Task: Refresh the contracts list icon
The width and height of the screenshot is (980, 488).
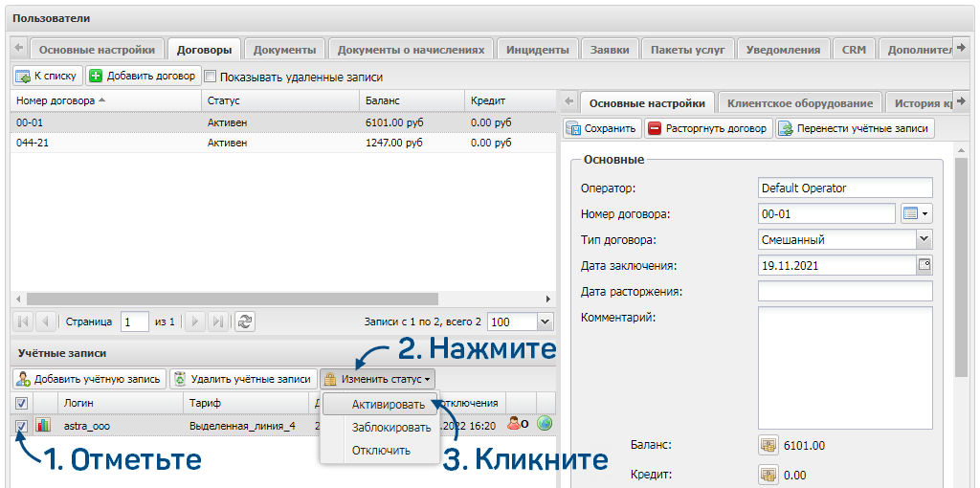Action: point(245,322)
